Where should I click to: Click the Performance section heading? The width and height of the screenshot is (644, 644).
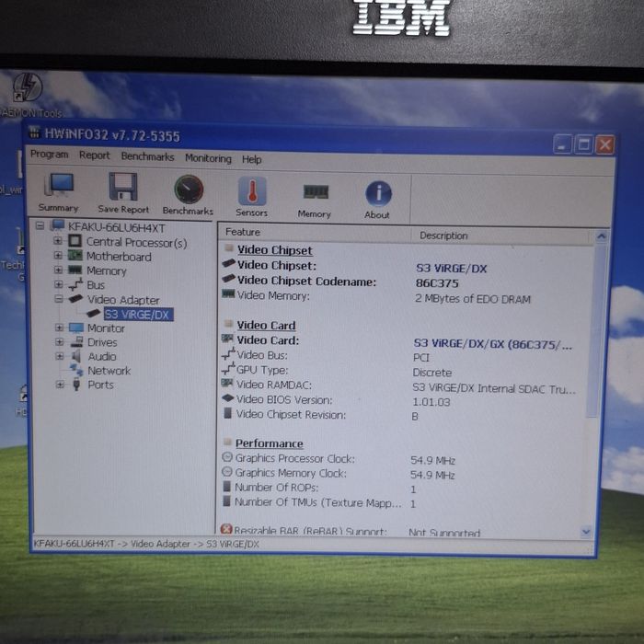pyautogui.click(x=269, y=443)
